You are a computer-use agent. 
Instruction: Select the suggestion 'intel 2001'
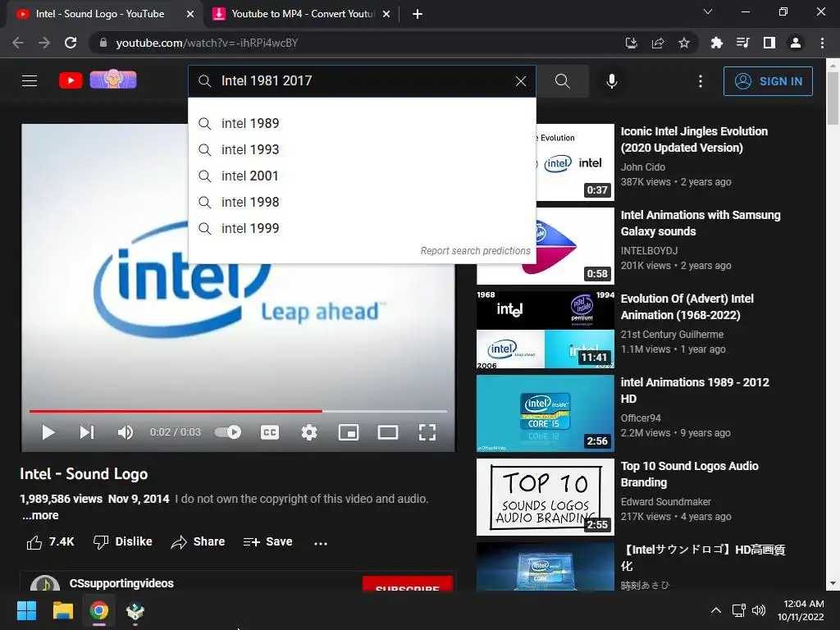pos(362,176)
